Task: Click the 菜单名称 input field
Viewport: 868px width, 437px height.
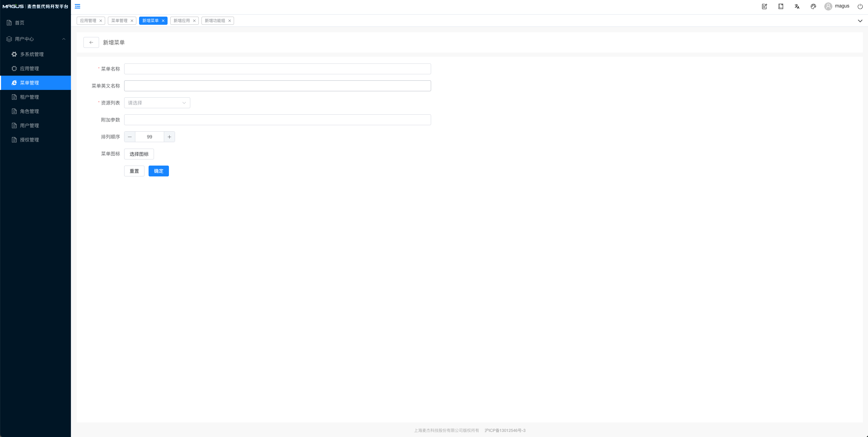Action: coord(277,69)
